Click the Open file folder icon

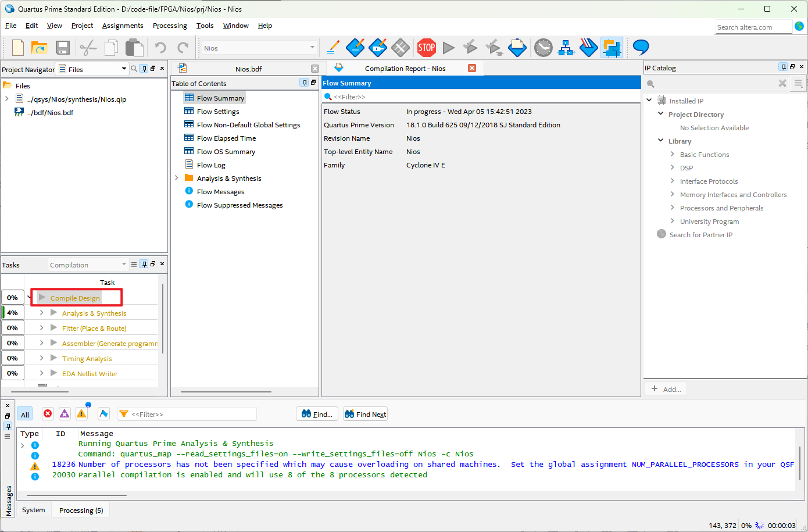(39, 48)
